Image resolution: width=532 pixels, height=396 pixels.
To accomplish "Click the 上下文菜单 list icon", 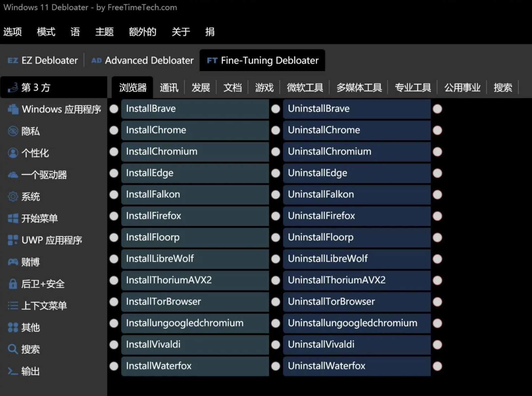I will coord(13,306).
